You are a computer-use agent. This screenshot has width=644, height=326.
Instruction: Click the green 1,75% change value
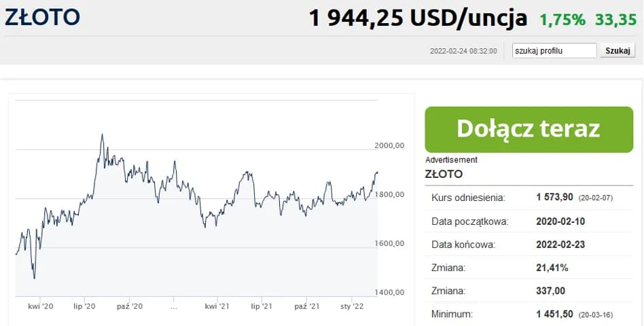coord(562,20)
